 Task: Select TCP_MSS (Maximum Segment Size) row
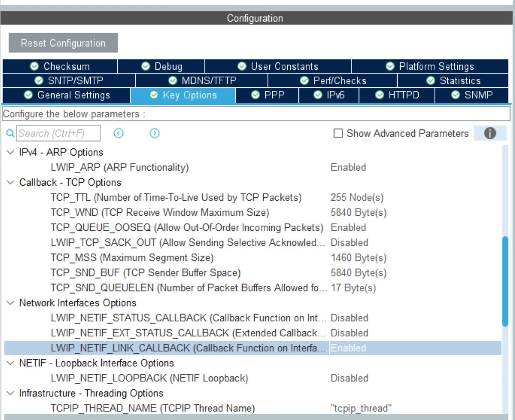click(x=253, y=257)
